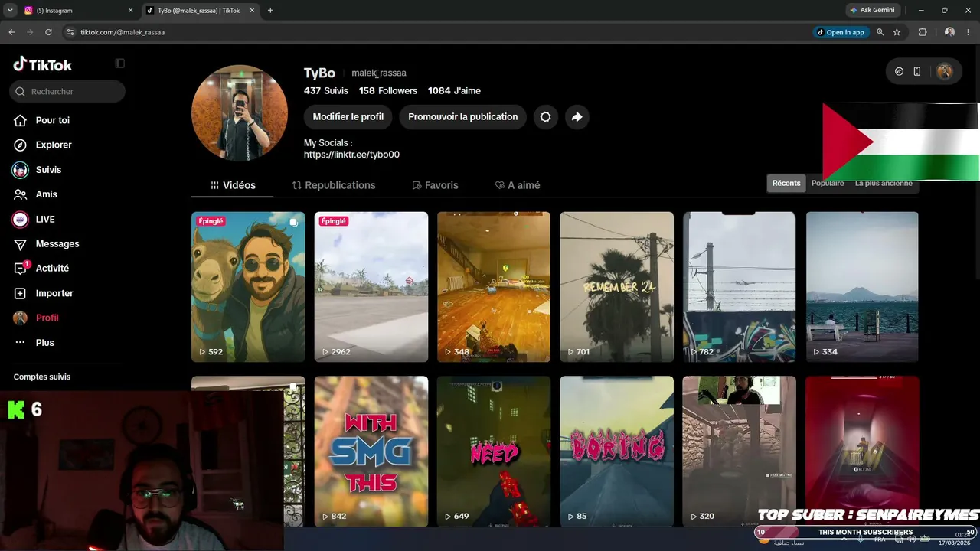Open the Chrome three-dot menu

(968, 32)
